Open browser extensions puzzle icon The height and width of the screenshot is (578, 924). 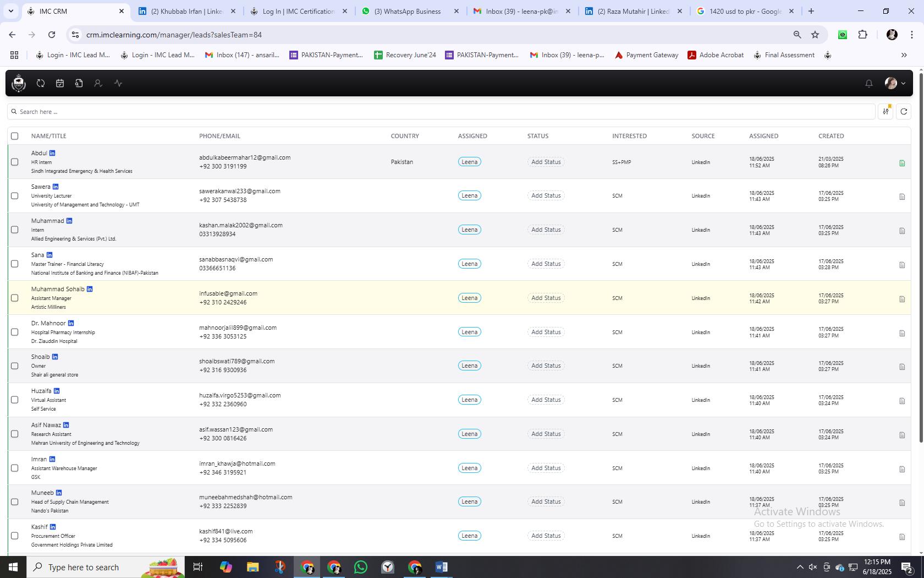(x=863, y=35)
